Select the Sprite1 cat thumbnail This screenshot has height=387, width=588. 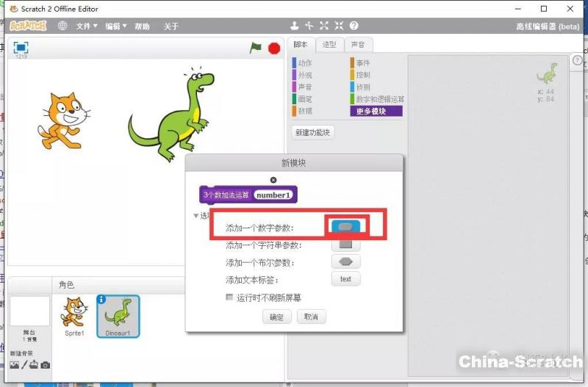pos(74,316)
